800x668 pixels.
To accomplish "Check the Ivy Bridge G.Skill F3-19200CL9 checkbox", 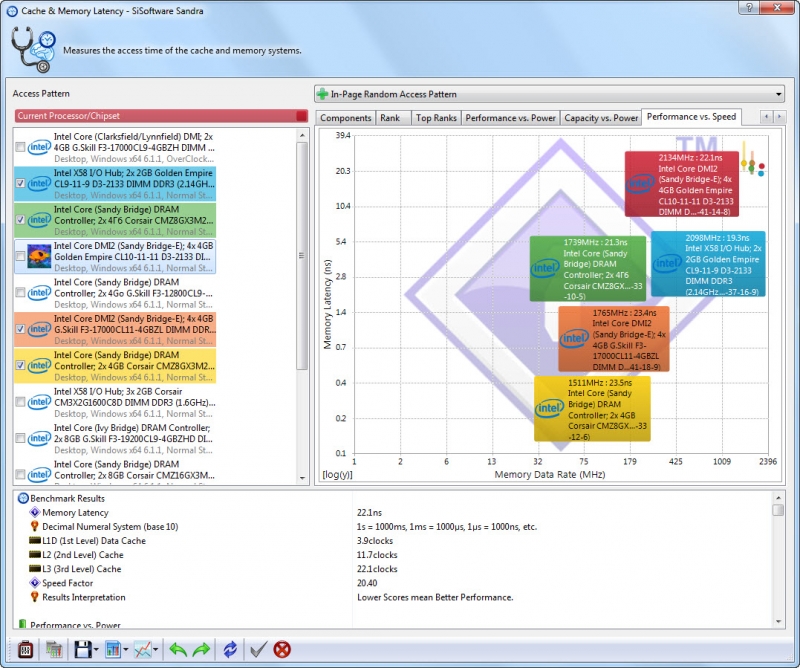I will pyautogui.click(x=20, y=438).
